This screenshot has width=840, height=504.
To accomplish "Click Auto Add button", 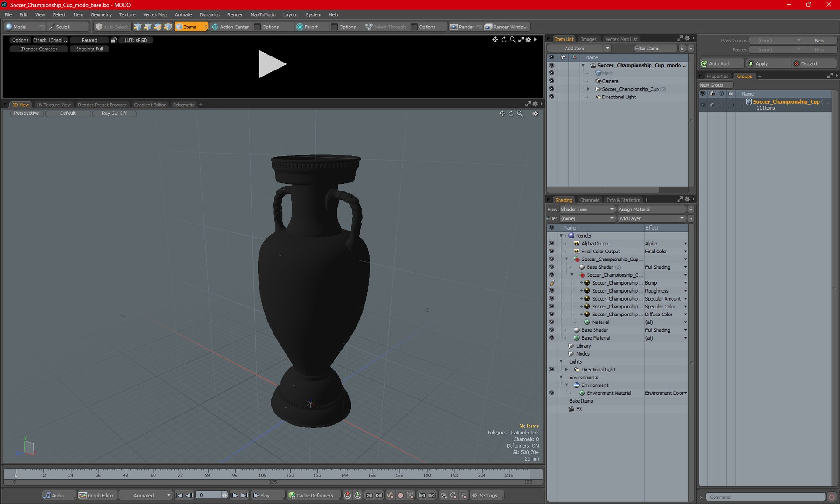I will pos(721,63).
